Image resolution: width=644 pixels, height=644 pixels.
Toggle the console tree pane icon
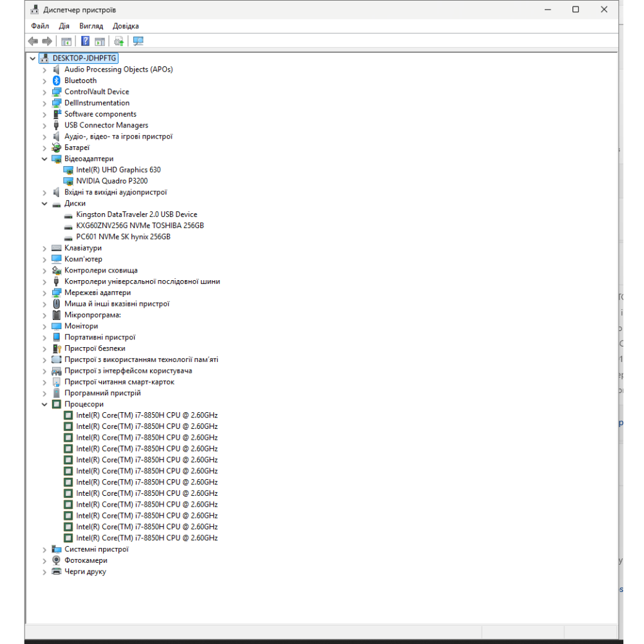[66, 41]
